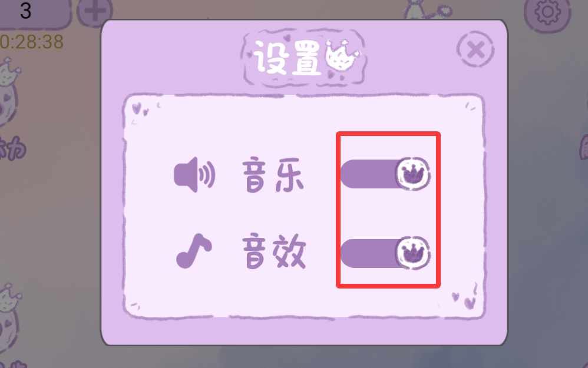Click the crowned character below the timer
Viewport: 588px width, 368px height.
pyautogui.click(x=9, y=93)
